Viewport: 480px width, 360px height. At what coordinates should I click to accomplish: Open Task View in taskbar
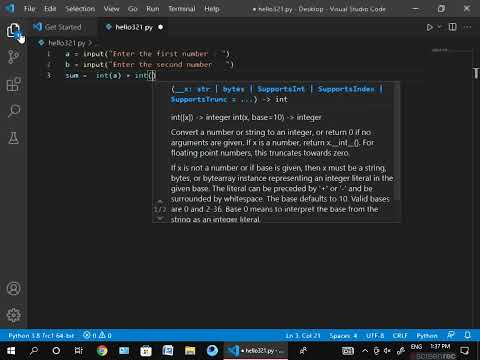point(79,351)
